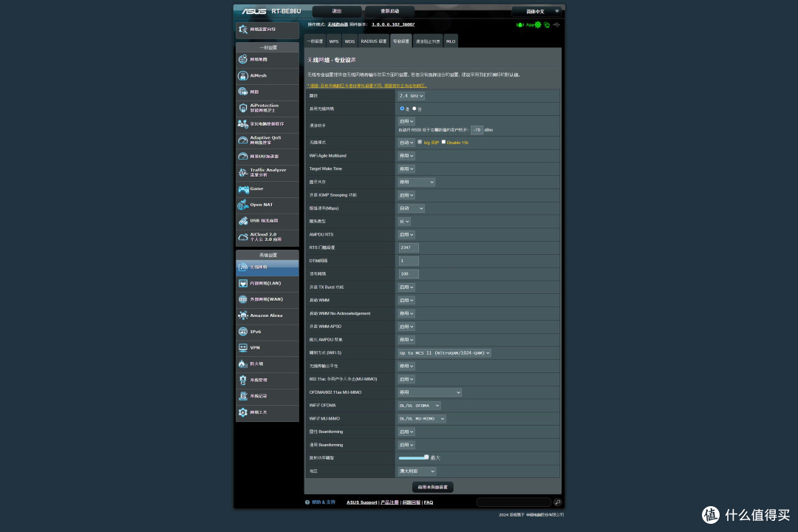Click the RTS threshold field 2347

pos(409,248)
